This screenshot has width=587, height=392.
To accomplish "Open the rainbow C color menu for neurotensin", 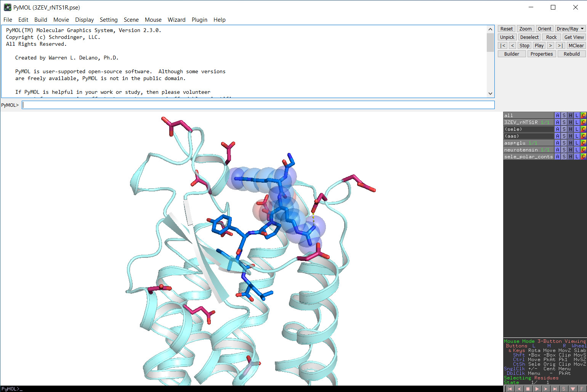I will click(x=583, y=150).
